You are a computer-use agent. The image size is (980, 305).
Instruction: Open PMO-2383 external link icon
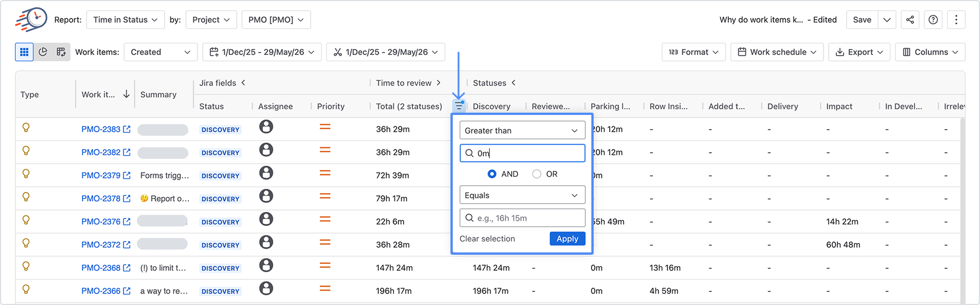(x=127, y=129)
